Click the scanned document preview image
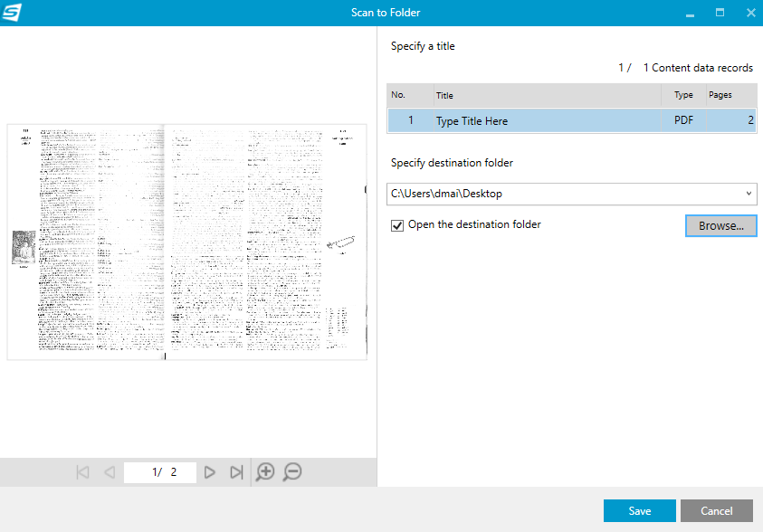The width and height of the screenshot is (763, 532). [x=186, y=242]
